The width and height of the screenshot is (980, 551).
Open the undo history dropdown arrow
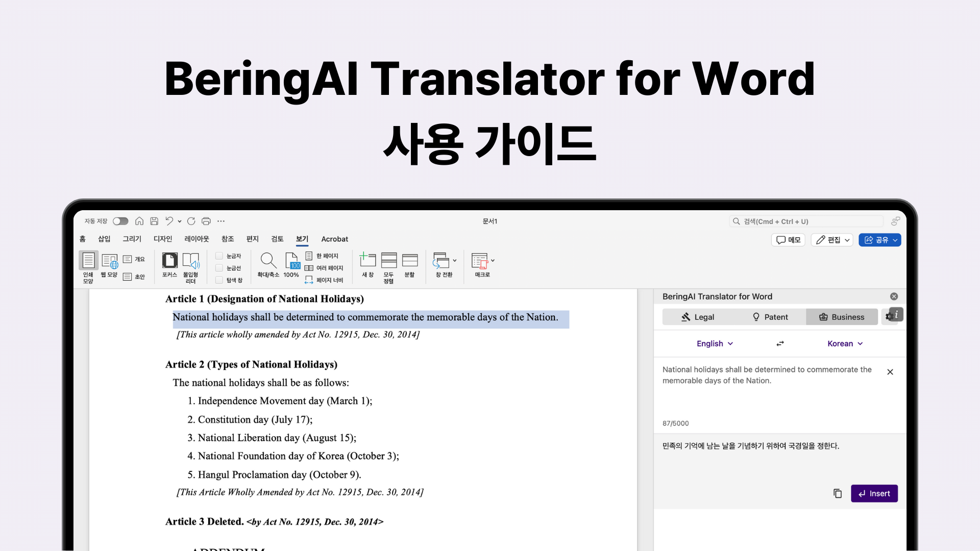(x=180, y=221)
